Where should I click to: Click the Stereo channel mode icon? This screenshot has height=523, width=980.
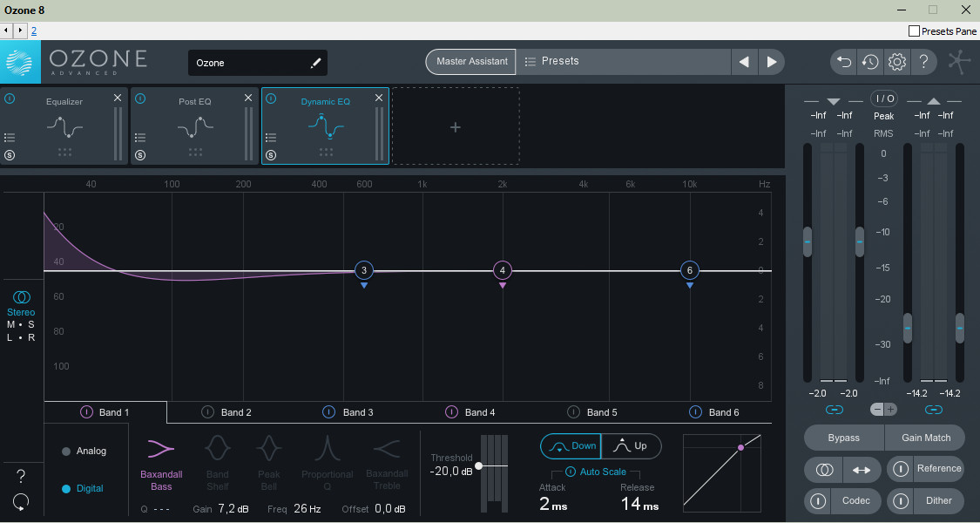click(21, 297)
